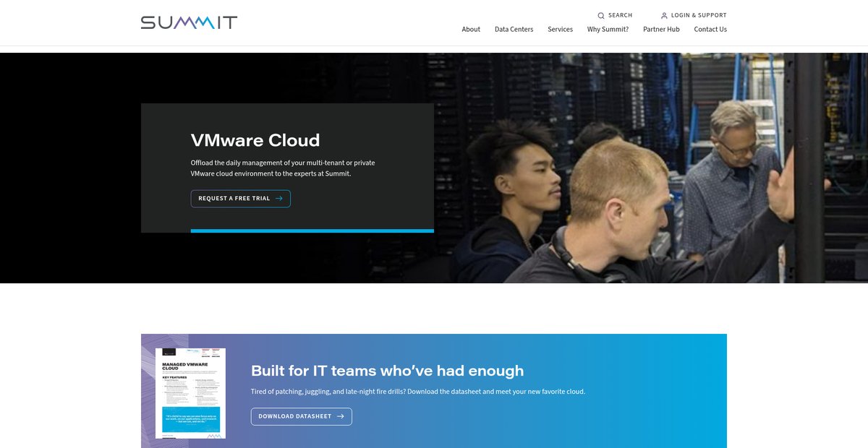868x448 pixels.
Task: Open LOGIN & SUPPORT
Action: tap(694, 15)
